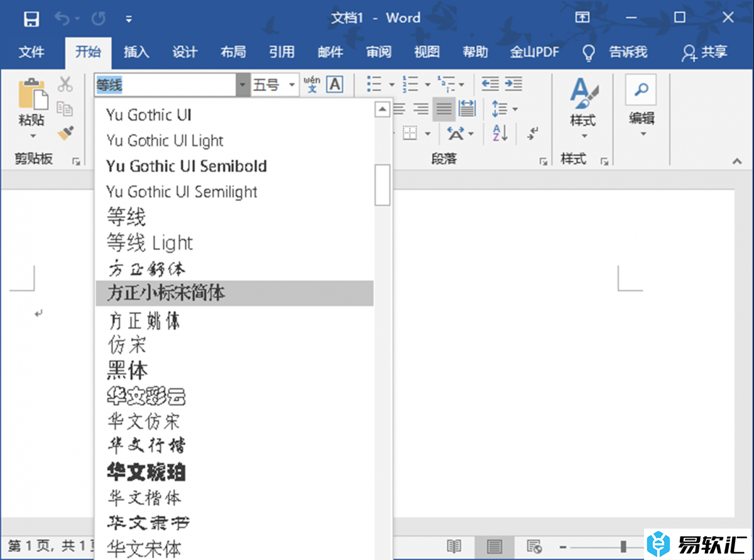Toggle the Character Border button
The image size is (754, 560).
(x=335, y=84)
